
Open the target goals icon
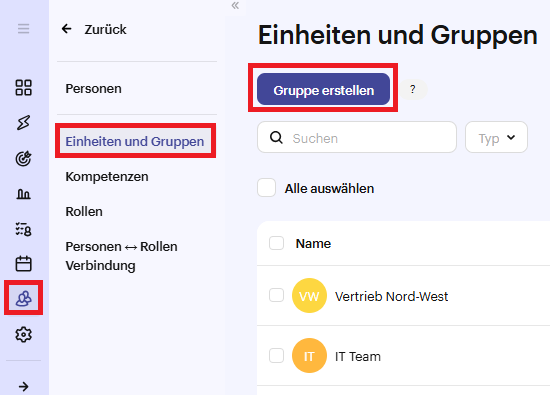click(24, 159)
